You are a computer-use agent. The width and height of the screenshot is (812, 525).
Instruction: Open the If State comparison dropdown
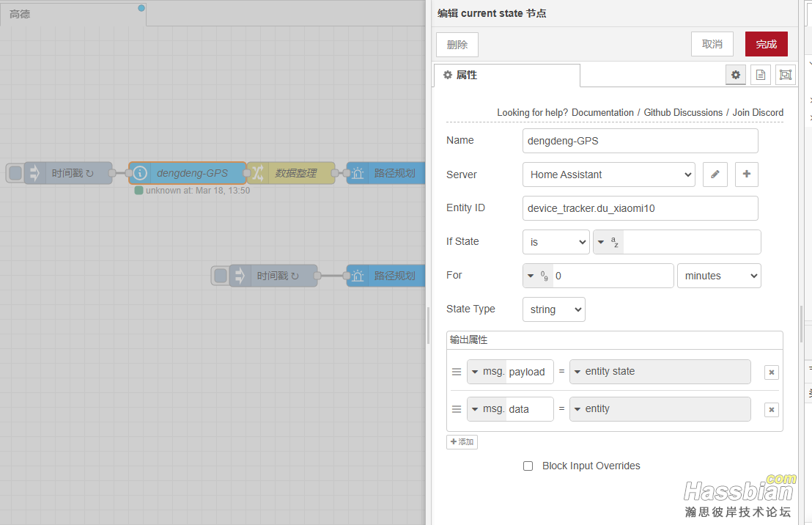556,242
